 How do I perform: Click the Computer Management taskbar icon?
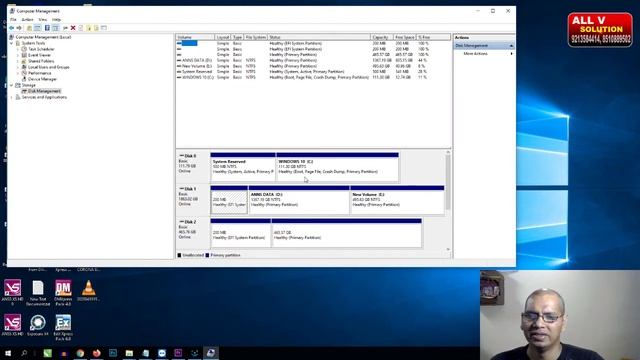211,353
